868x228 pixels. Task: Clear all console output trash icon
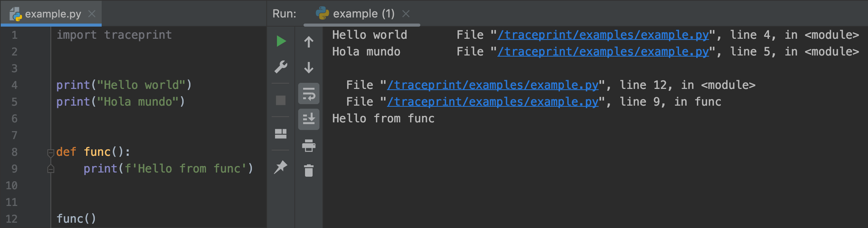point(309,171)
